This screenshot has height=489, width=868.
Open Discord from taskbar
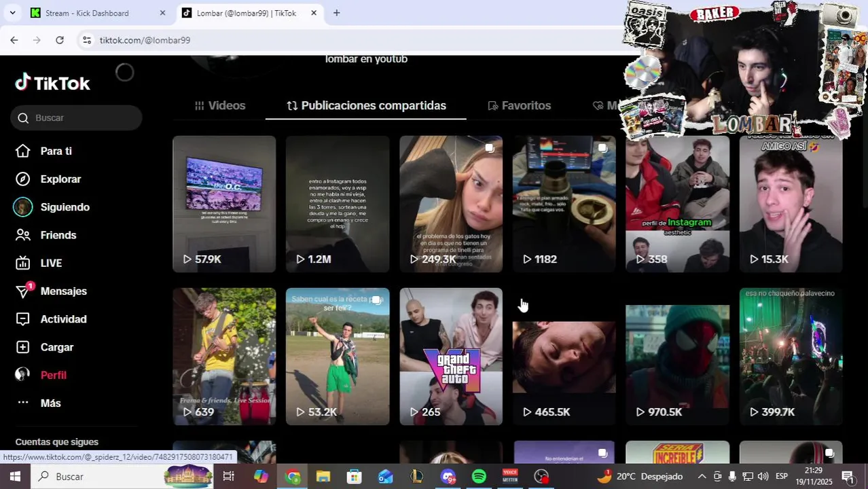(x=448, y=476)
